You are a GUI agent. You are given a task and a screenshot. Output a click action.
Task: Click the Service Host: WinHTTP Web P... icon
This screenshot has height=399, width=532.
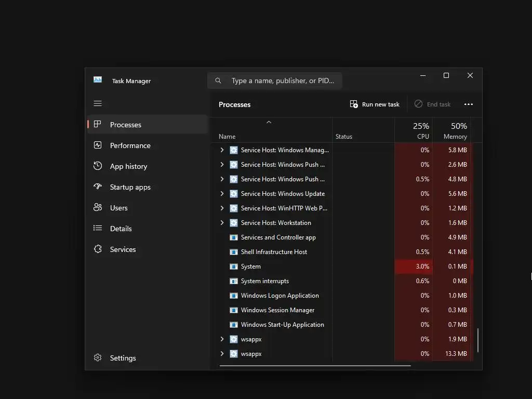coord(234,208)
